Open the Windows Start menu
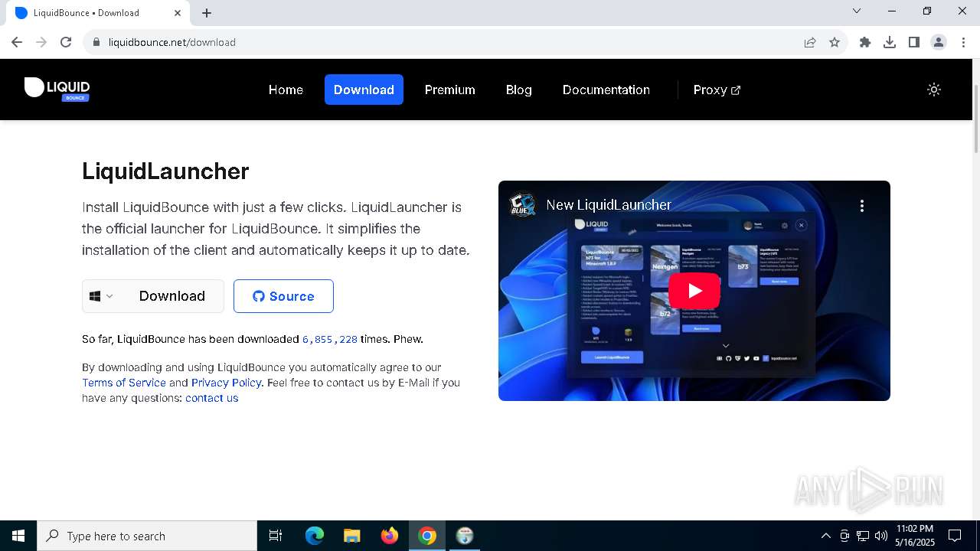Viewport: 980px width, 551px height. click(18, 536)
